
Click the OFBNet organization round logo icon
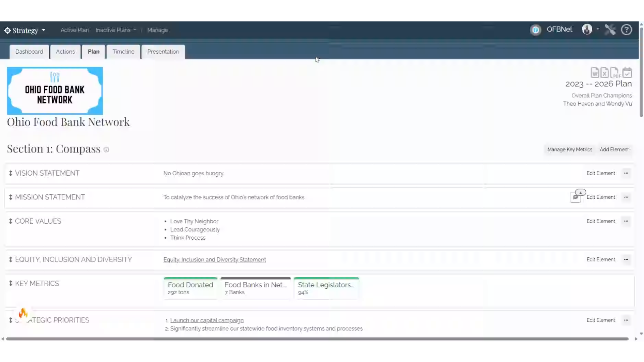click(536, 30)
